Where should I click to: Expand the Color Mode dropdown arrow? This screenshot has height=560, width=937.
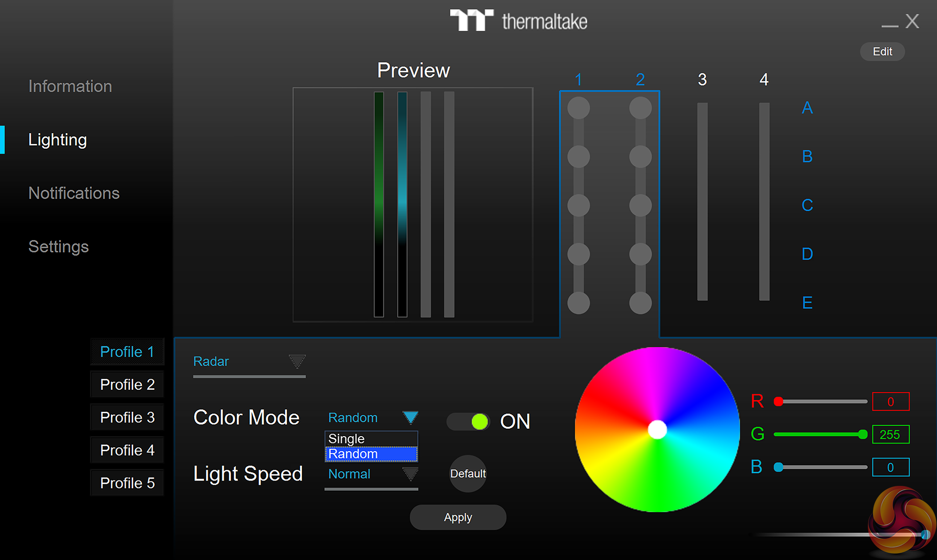coord(410,418)
